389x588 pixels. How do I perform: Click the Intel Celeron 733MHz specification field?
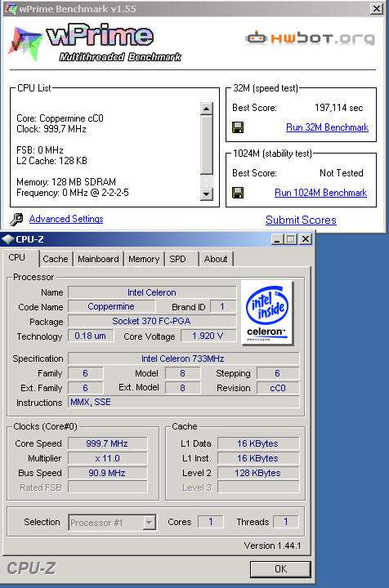pos(183,359)
